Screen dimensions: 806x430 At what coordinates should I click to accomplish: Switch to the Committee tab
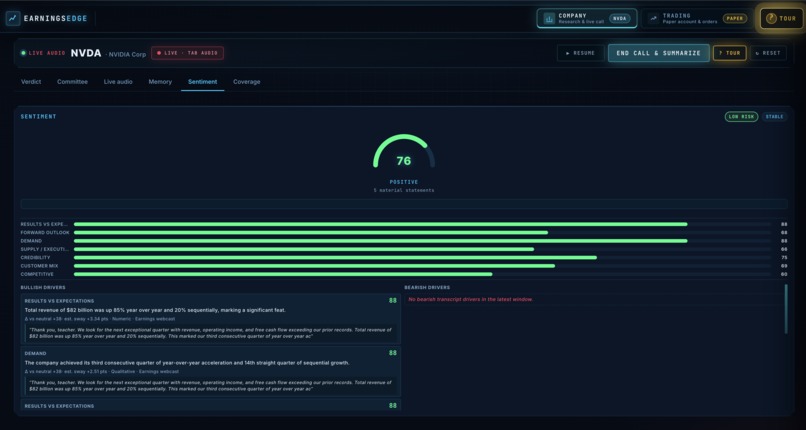coord(72,82)
